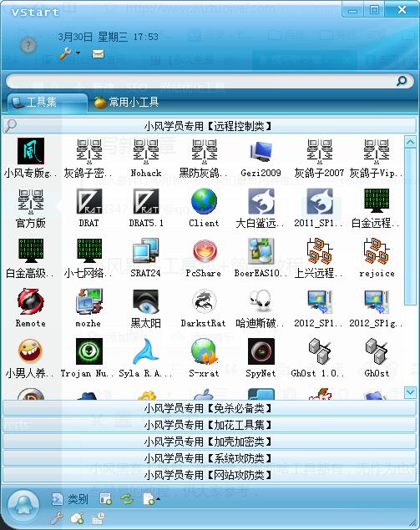Launch the PcShare icon
This screenshot has height=530, width=420.
pos(204,251)
